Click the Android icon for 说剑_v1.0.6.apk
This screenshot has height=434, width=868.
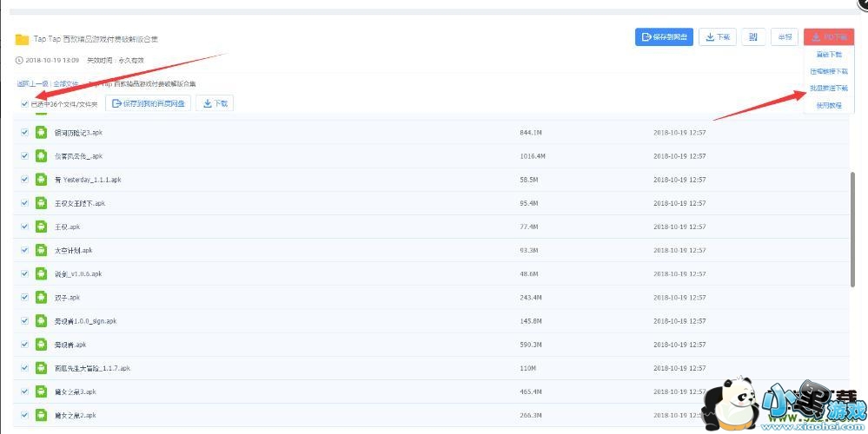tap(41, 273)
